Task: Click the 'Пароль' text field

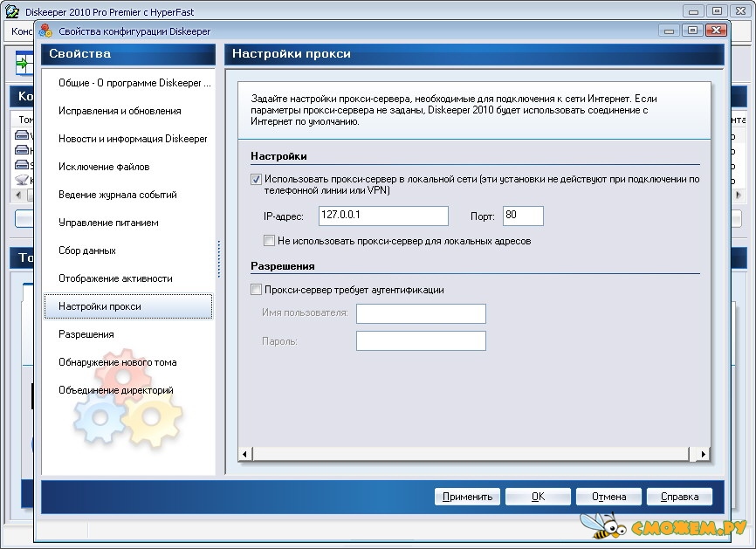Action: pos(421,340)
